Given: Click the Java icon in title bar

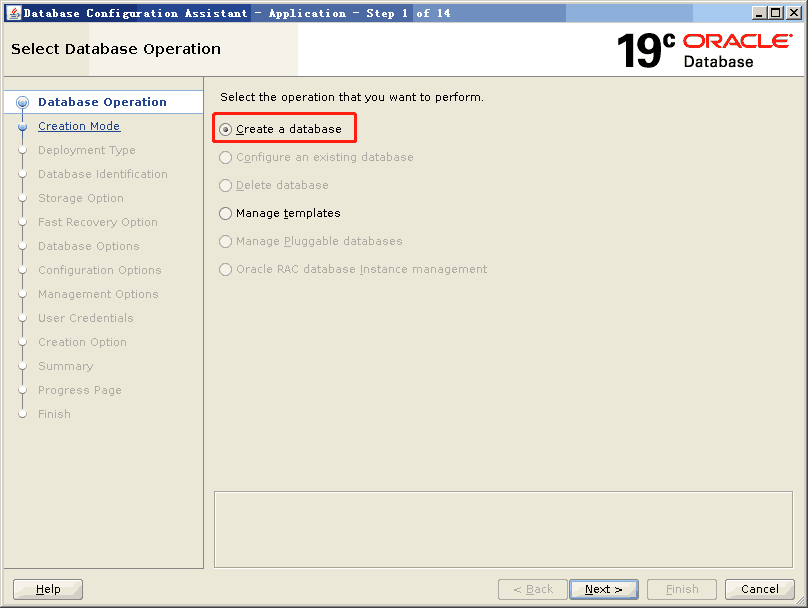Looking at the screenshot, I should pos(13,13).
